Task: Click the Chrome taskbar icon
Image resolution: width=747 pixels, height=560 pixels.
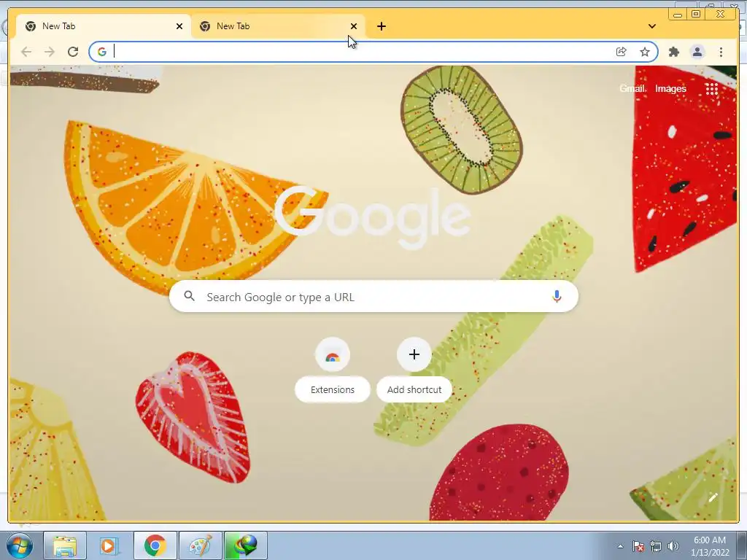Action: pos(155,545)
